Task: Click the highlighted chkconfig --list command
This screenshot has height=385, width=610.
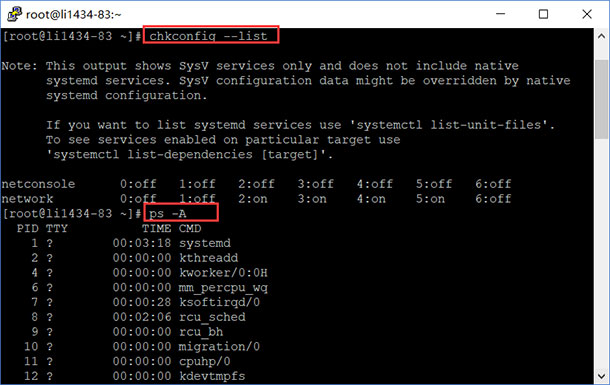Action: pyautogui.click(x=209, y=36)
